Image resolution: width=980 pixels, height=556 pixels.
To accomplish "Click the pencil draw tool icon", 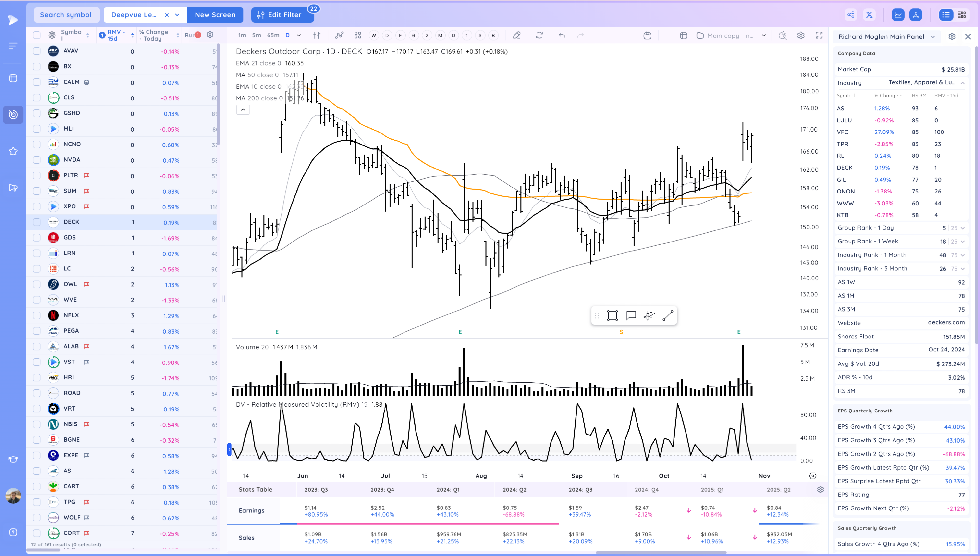I will 517,36.
